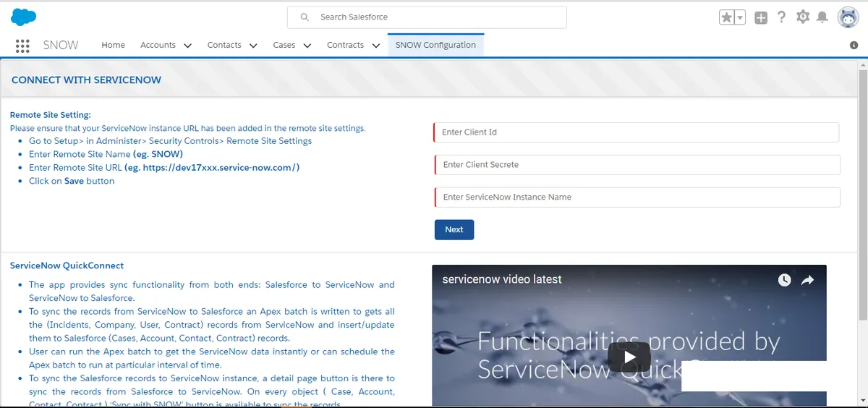Click the scrollbar up arrow
Viewport: 868px width, 408px height.
[862, 65]
